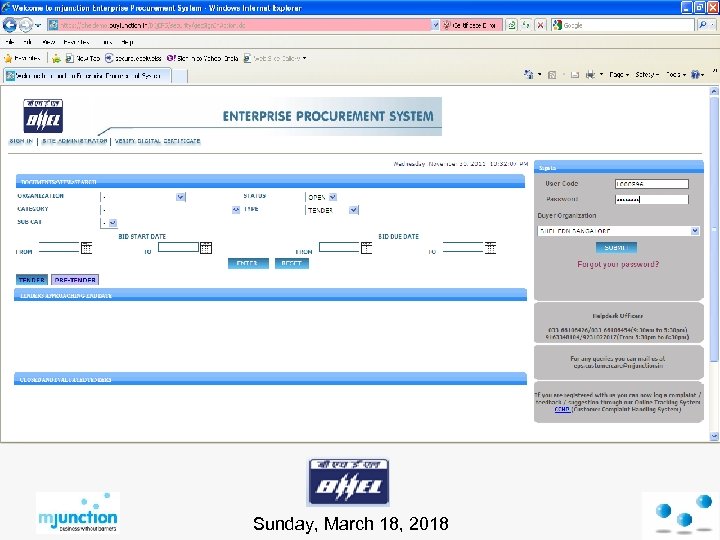
Task: Open the Favorites star button
Action: click(x=22, y=58)
